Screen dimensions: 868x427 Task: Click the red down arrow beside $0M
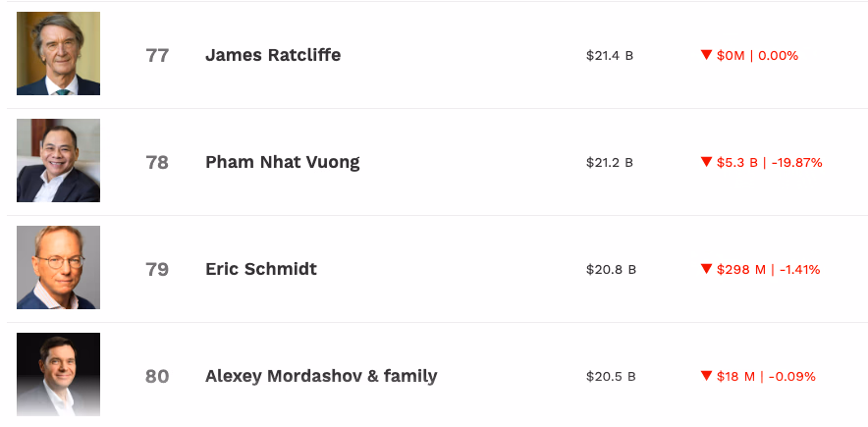coord(706,55)
